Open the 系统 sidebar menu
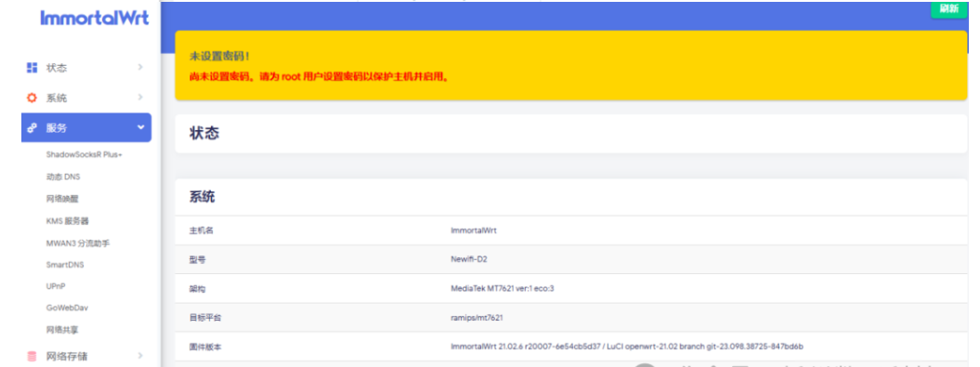The height and width of the screenshot is (367, 980). click(x=86, y=98)
